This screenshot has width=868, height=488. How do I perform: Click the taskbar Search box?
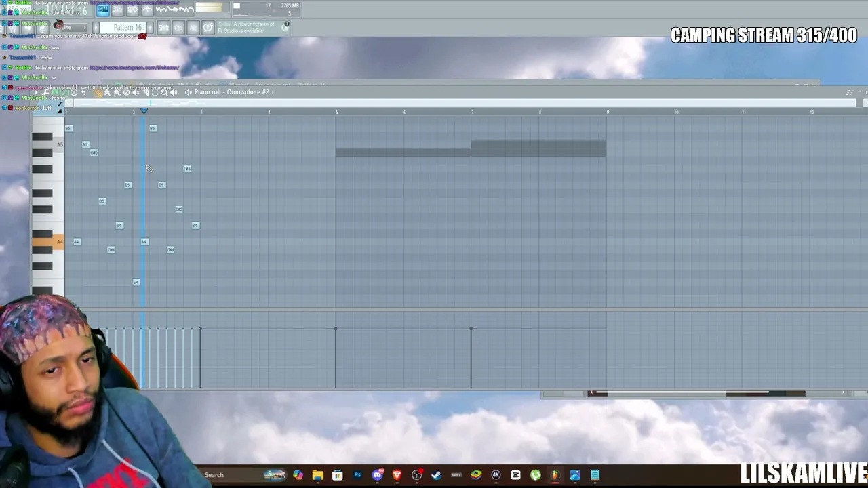(241, 475)
